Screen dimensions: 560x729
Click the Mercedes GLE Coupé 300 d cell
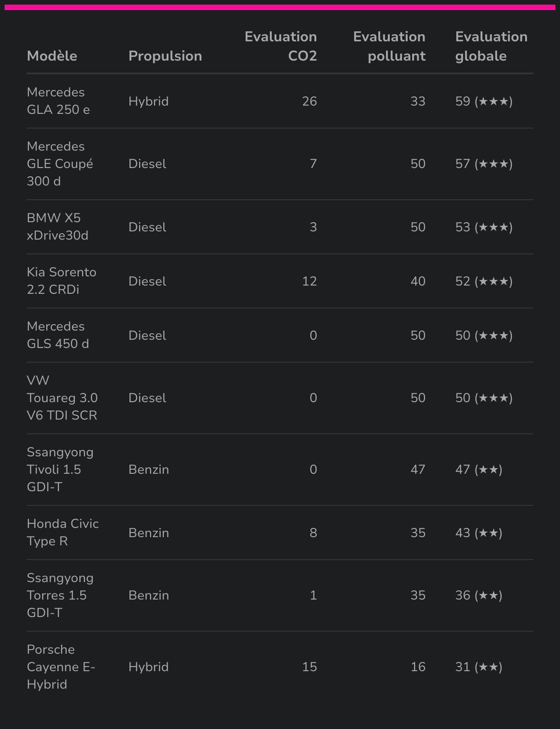[60, 164]
